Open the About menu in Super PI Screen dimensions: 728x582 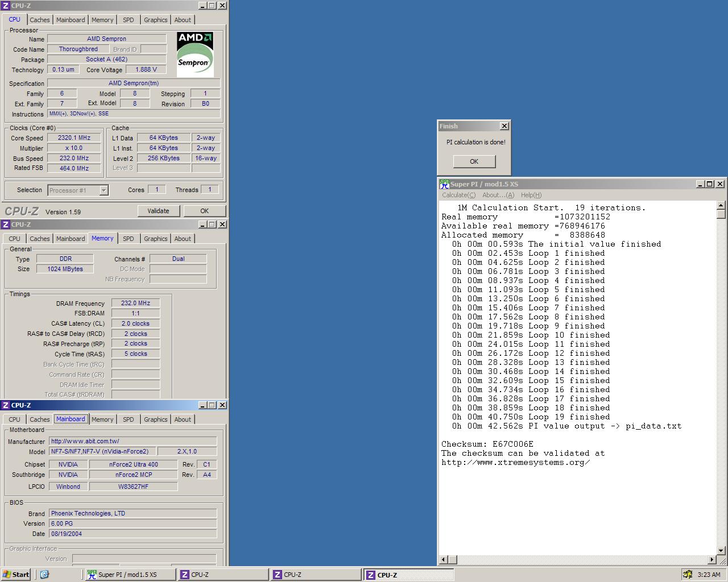point(498,195)
